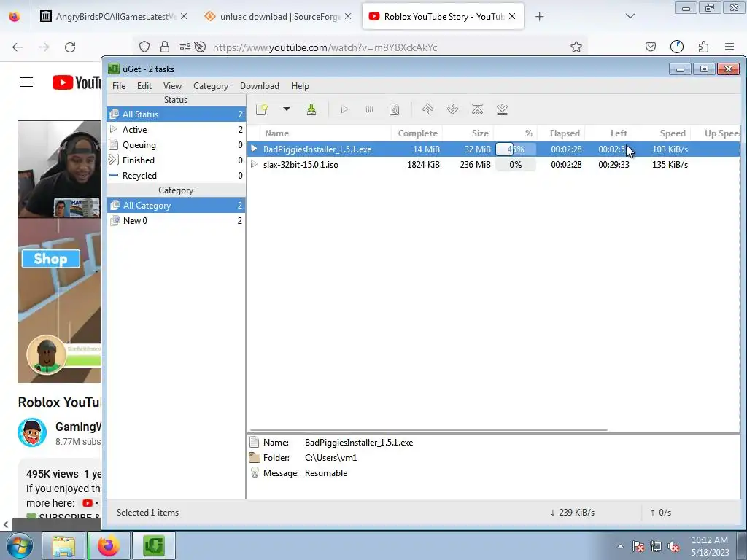747x560 pixels.
Task: Click the Complete column header
Action: click(417, 133)
